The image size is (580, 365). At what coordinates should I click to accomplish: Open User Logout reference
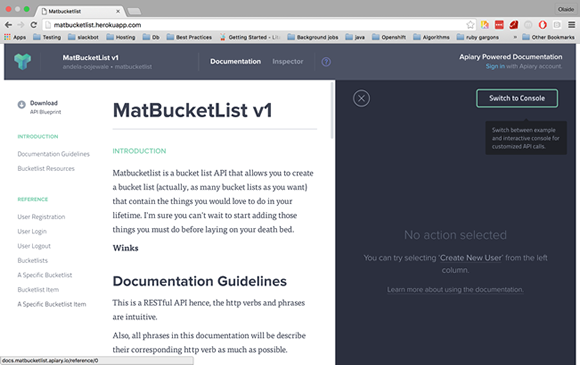click(x=34, y=246)
